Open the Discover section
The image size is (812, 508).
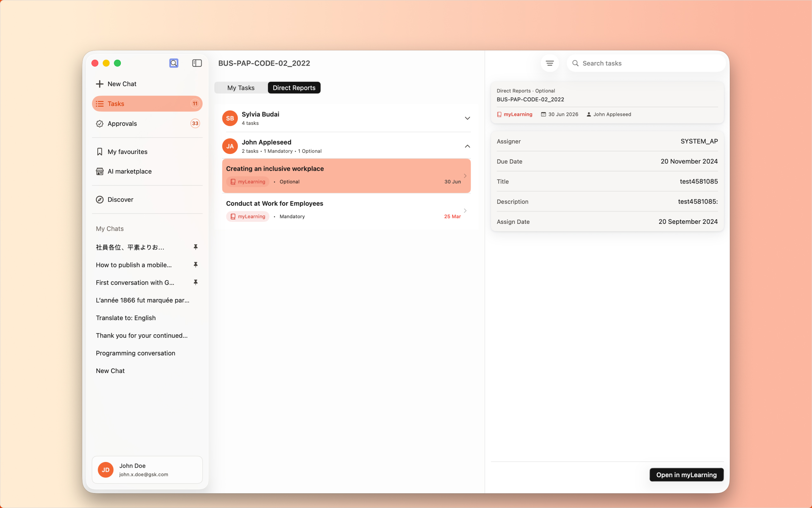147,200
